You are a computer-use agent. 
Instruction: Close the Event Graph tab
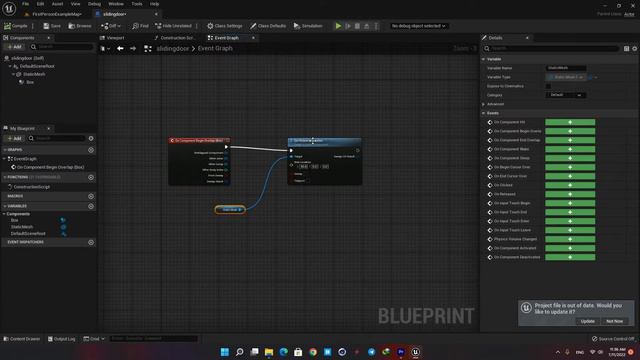[x=253, y=38]
